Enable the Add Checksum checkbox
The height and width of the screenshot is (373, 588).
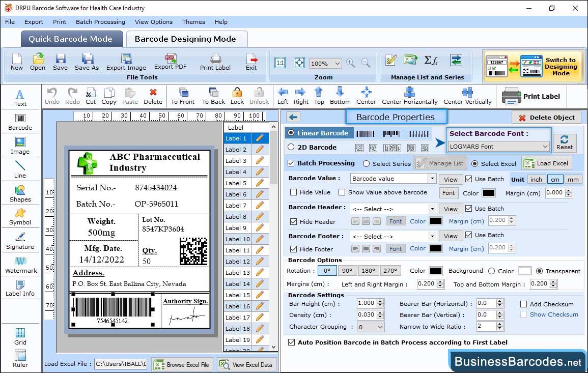(x=524, y=304)
